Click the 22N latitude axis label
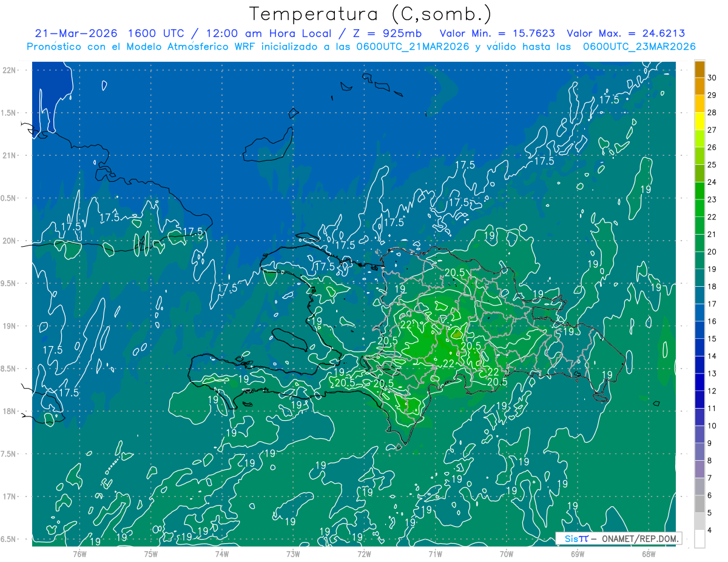This screenshot has width=728, height=562. pyautogui.click(x=9, y=70)
